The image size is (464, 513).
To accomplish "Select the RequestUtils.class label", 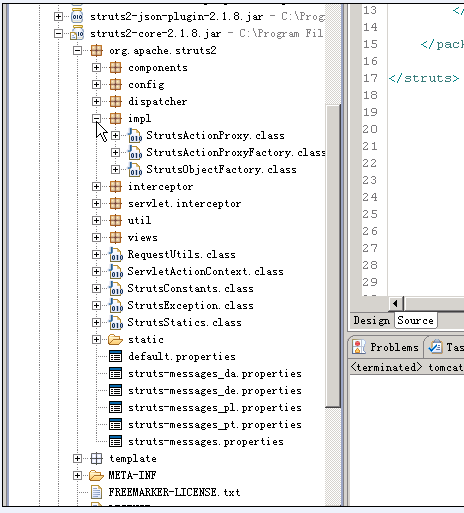I will pyautogui.click(x=181, y=254).
